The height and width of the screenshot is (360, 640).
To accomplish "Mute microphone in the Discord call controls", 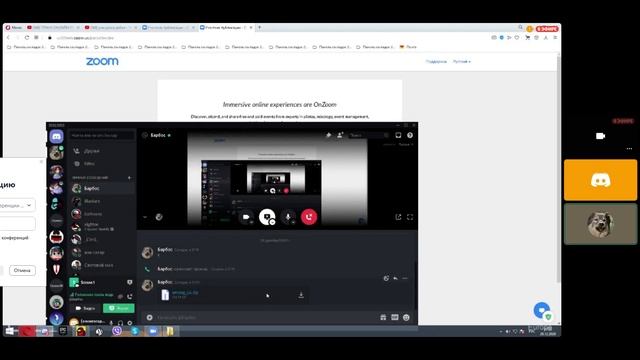I will click(x=288, y=217).
